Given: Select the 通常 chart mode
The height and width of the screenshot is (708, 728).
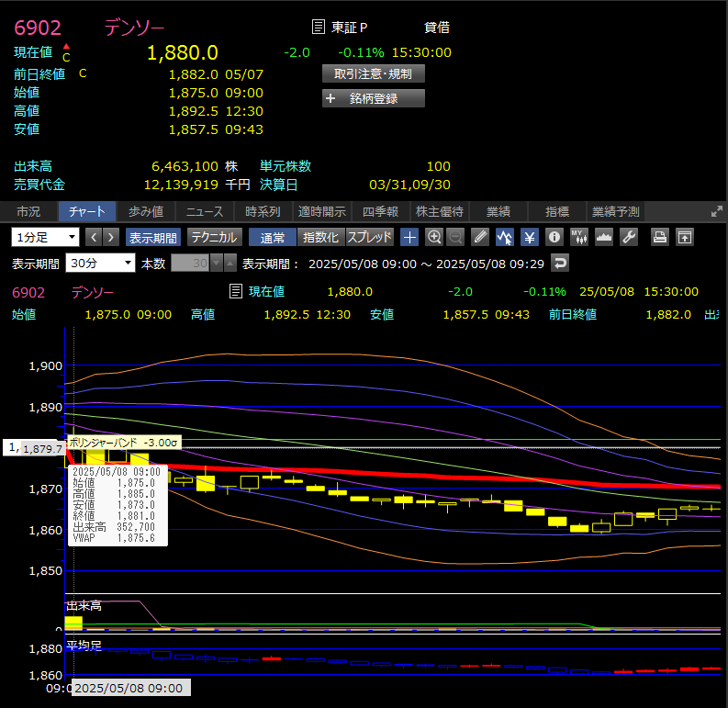Looking at the screenshot, I should tap(273, 238).
